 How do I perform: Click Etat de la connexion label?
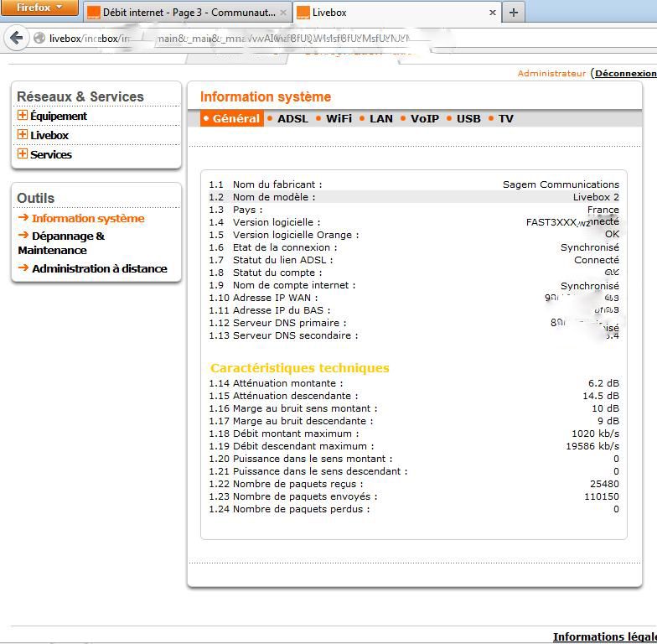pos(285,247)
